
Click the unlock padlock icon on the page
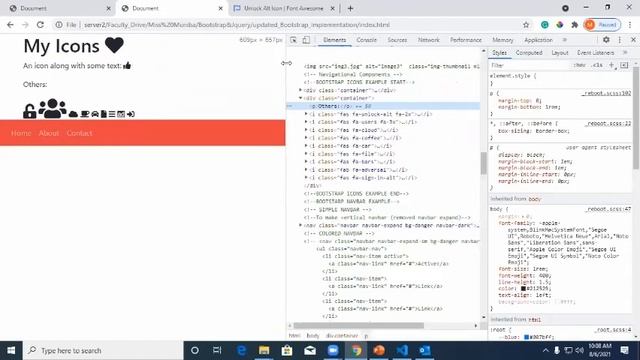tap(30, 111)
